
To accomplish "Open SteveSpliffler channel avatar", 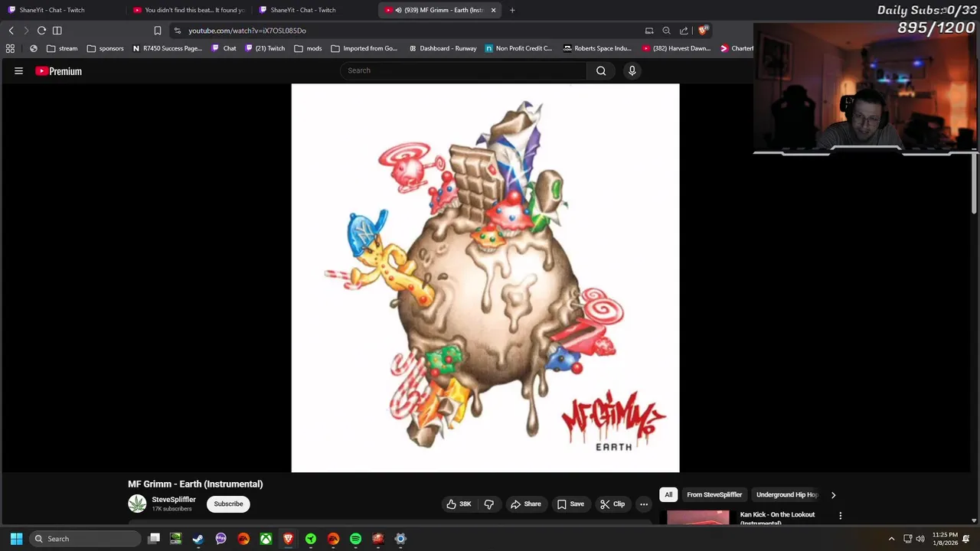I will (x=137, y=504).
